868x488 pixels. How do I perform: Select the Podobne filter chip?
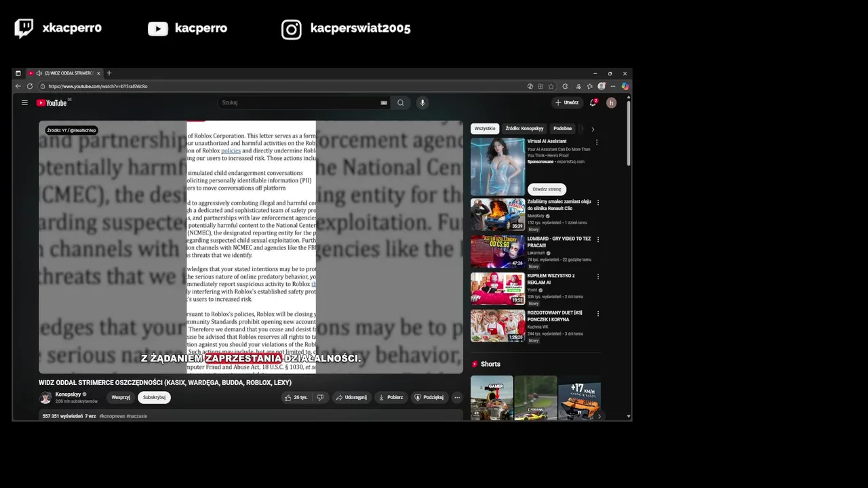(562, 129)
